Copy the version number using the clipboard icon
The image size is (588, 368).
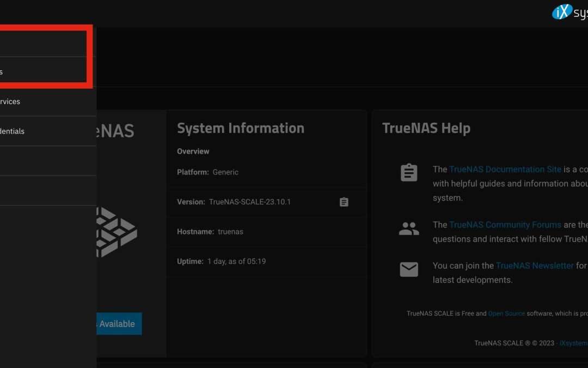[344, 202]
